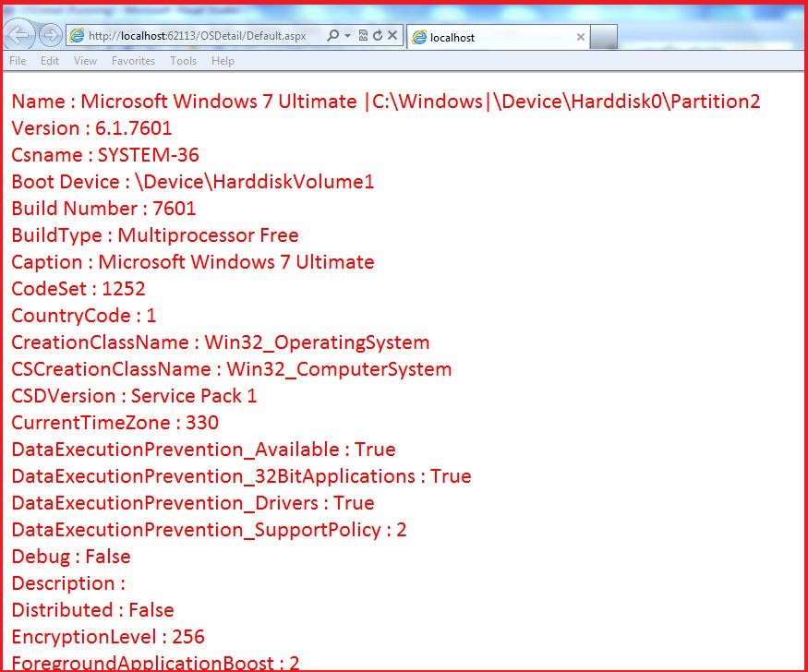Image resolution: width=808 pixels, height=672 pixels.
Task: Select the localhost tab
Action: pos(498,37)
